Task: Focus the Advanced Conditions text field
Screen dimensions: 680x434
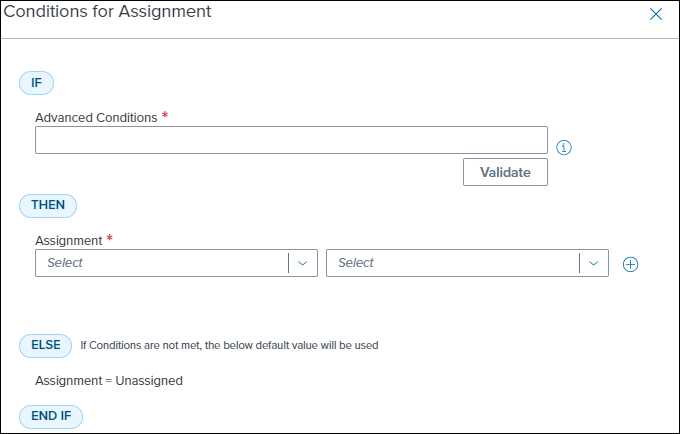Action: 291,140
